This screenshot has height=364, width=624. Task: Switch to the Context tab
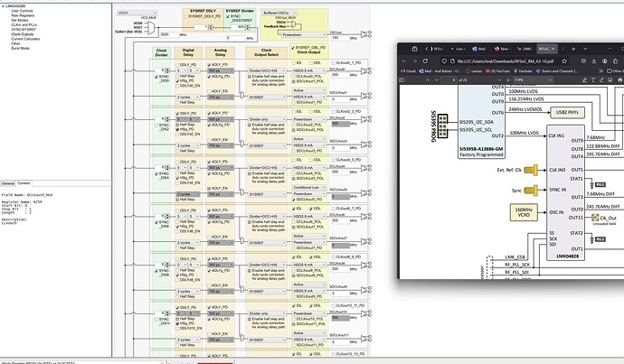tap(24, 183)
